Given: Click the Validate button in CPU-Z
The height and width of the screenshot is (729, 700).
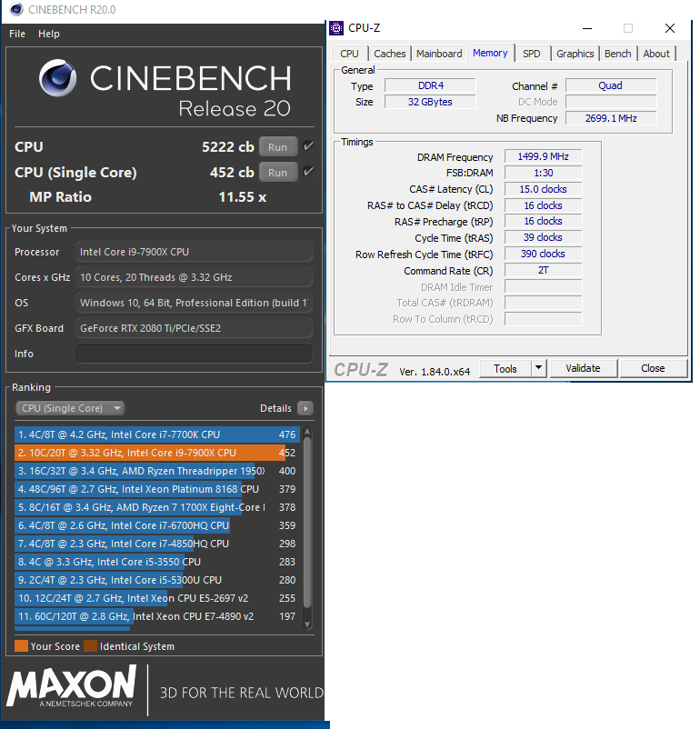Looking at the screenshot, I should 584,368.
